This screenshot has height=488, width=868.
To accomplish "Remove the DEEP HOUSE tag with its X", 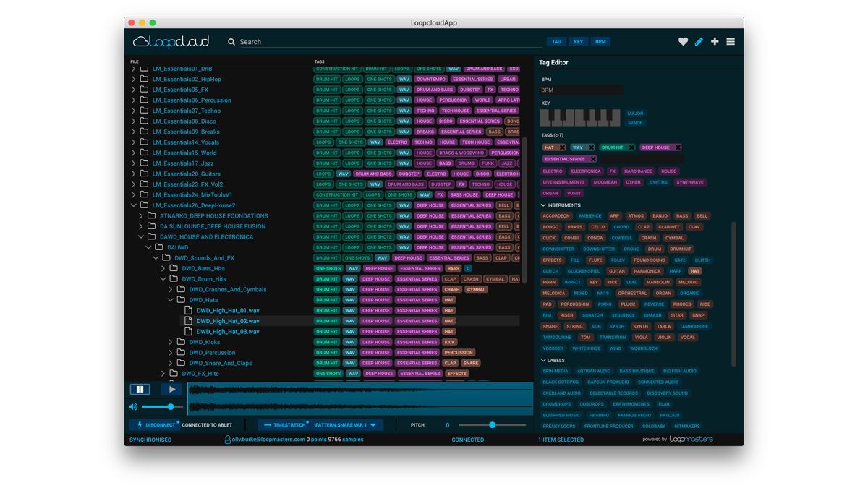I will click(x=678, y=147).
